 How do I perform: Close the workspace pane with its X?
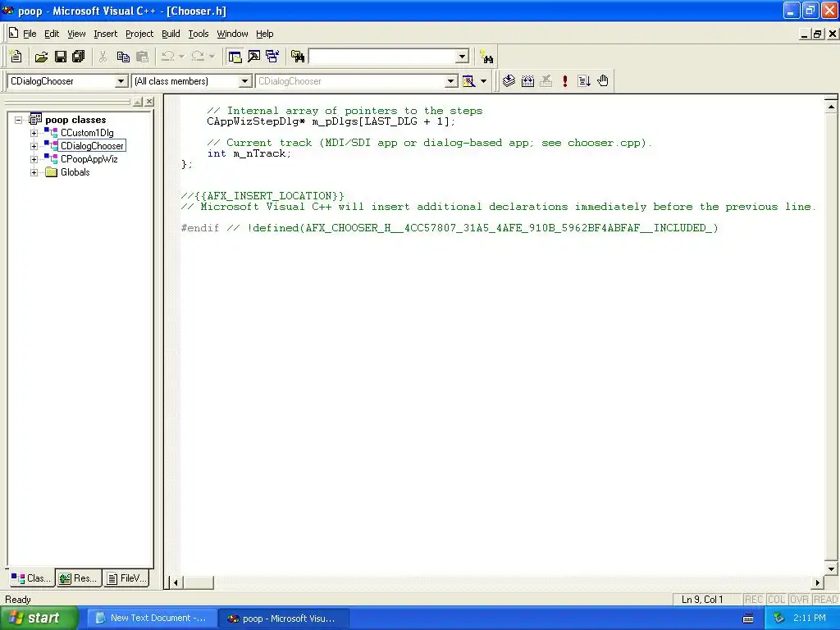point(149,101)
